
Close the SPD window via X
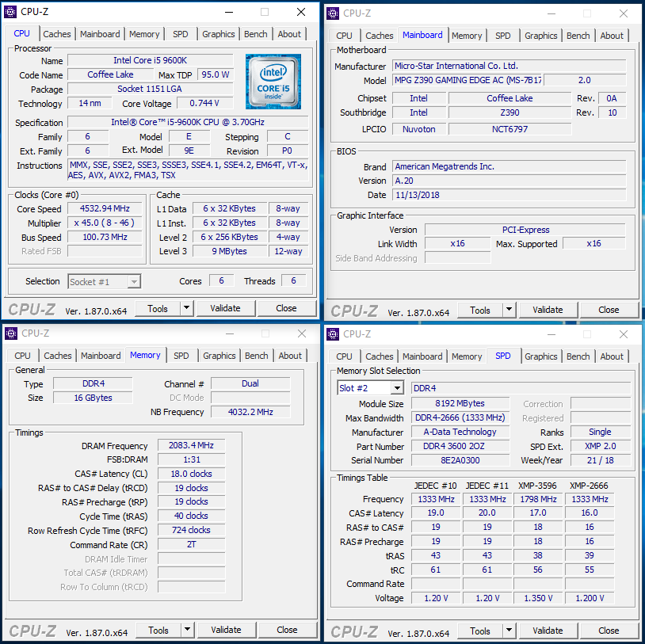(624, 335)
